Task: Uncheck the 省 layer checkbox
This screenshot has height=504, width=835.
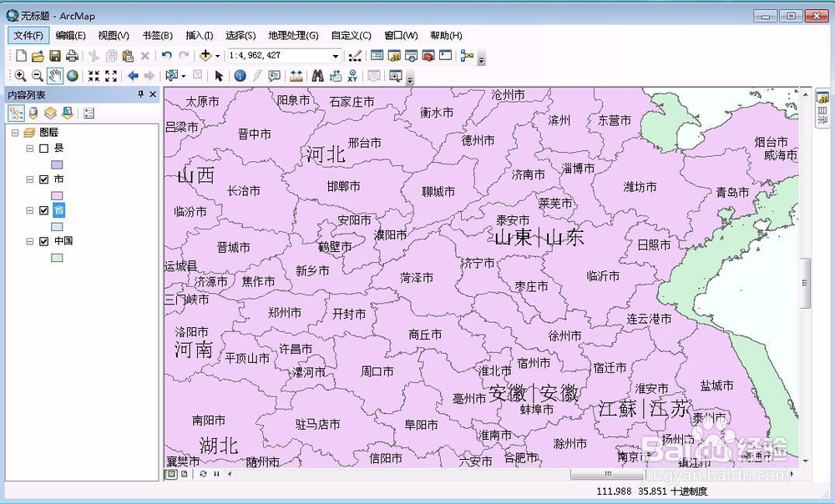Action: (44, 210)
